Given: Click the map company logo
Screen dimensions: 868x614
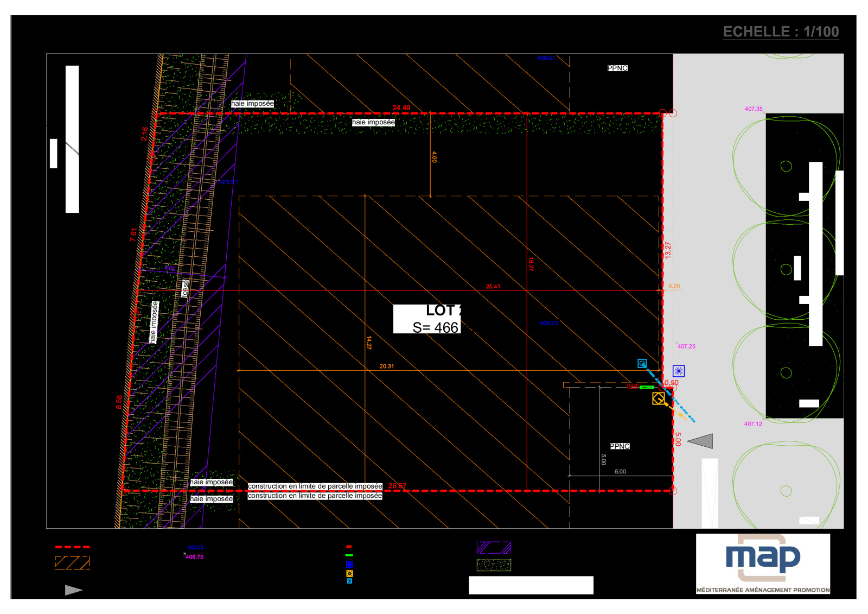Looking at the screenshot, I should [x=763, y=564].
